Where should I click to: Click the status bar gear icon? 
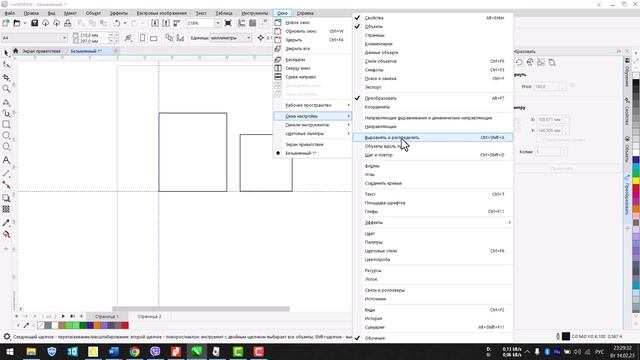click(x=7, y=337)
